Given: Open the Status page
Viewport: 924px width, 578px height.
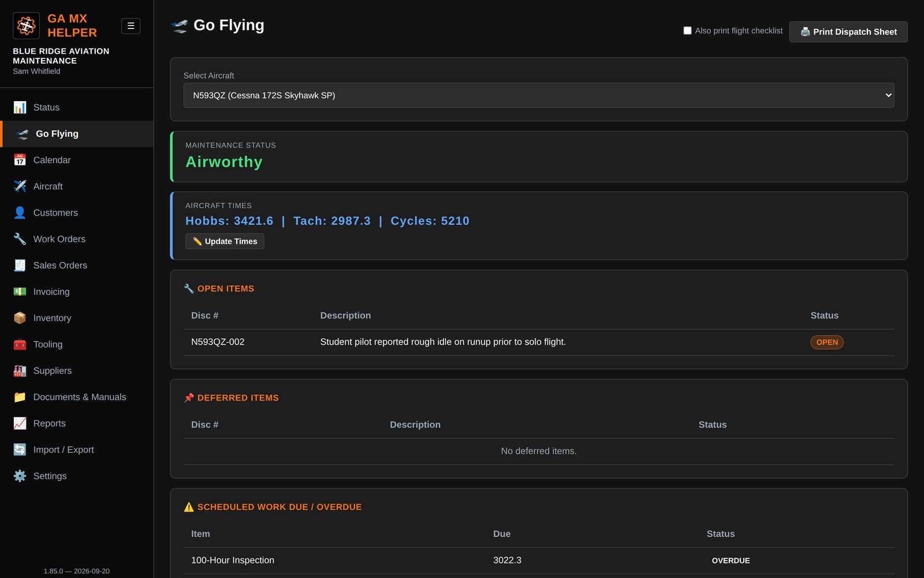Looking at the screenshot, I should [77, 108].
